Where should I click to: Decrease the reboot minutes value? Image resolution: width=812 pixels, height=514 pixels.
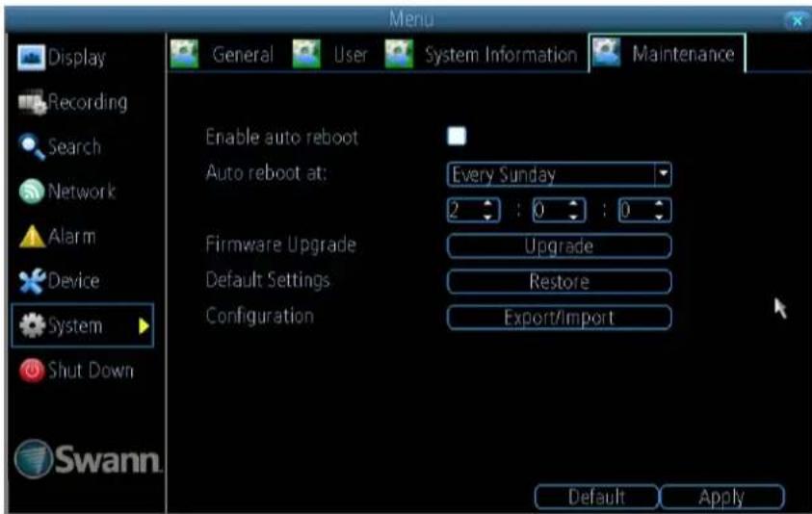point(573,217)
